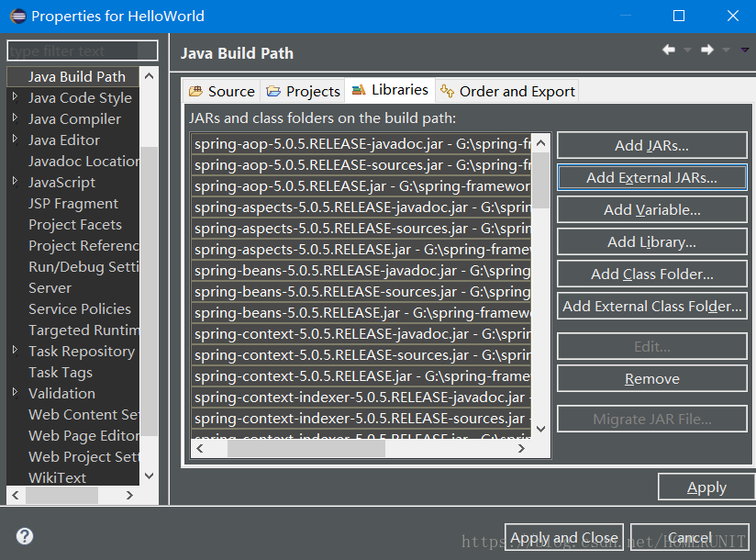Select Service Policies in tree

point(80,309)
